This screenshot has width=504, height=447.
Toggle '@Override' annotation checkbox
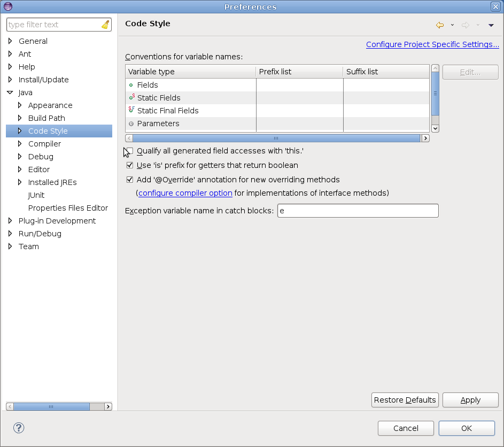click(x=129, y=180)
